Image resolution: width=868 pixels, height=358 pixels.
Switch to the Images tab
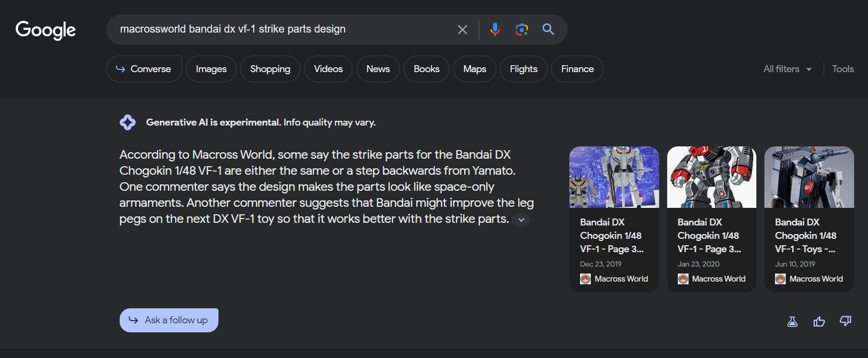click(x=211, y=69)
